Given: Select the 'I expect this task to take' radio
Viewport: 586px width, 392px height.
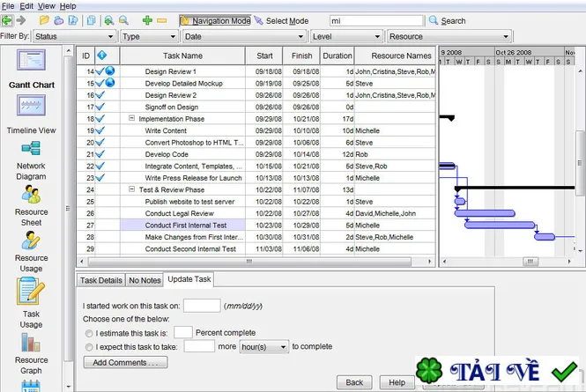Looking at the screenshot, I should coord(89,347).
